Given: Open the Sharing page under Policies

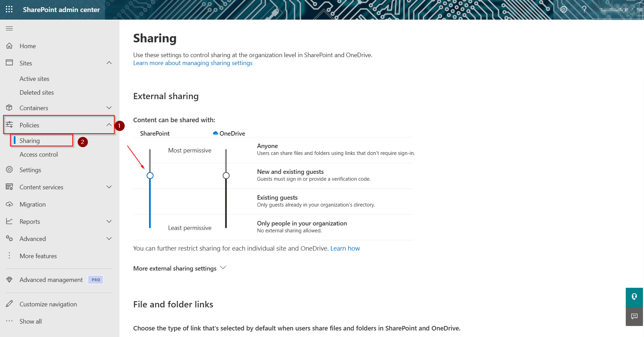Looking at the screenshot, I should (30, 140).
